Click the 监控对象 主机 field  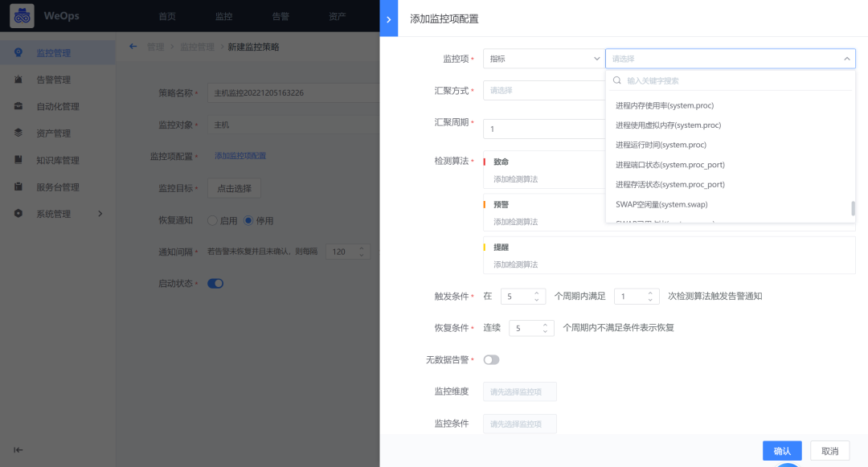pyautogui.click(x=293, y=125)
